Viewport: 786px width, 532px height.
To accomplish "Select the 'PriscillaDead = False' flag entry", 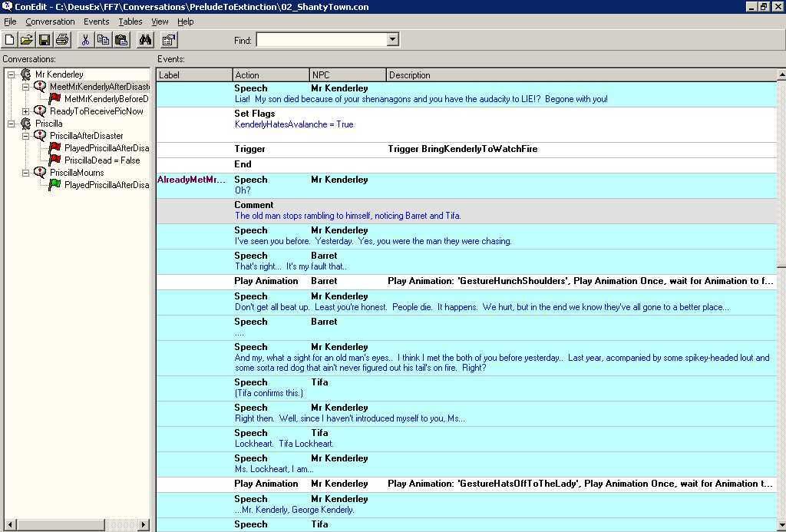I will pyautogui.click(x=102, y=160).
